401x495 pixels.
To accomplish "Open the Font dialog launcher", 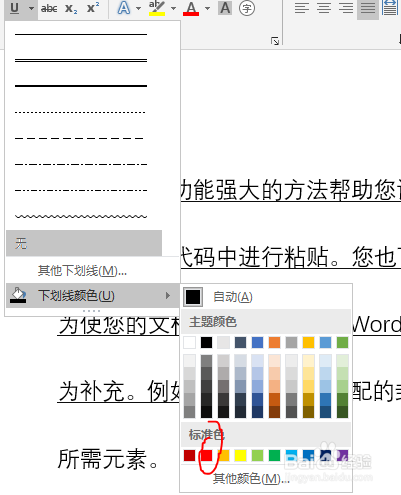I will tap(275, 41).
